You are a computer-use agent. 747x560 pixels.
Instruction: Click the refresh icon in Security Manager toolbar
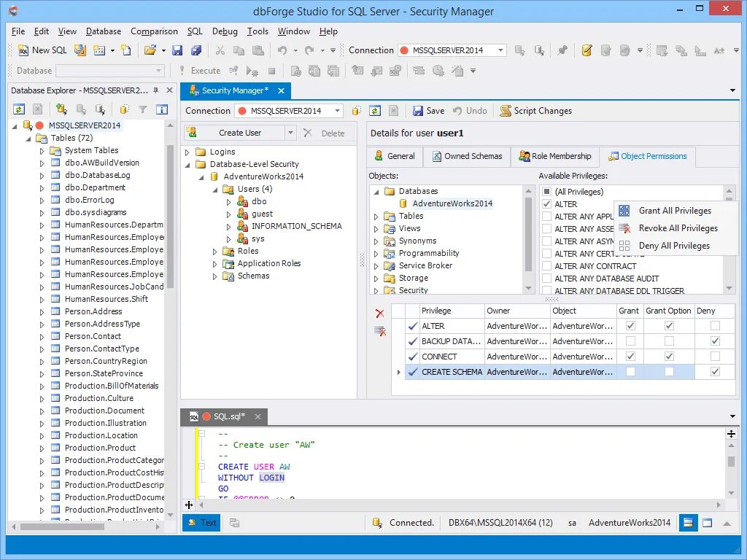(375, 111)
